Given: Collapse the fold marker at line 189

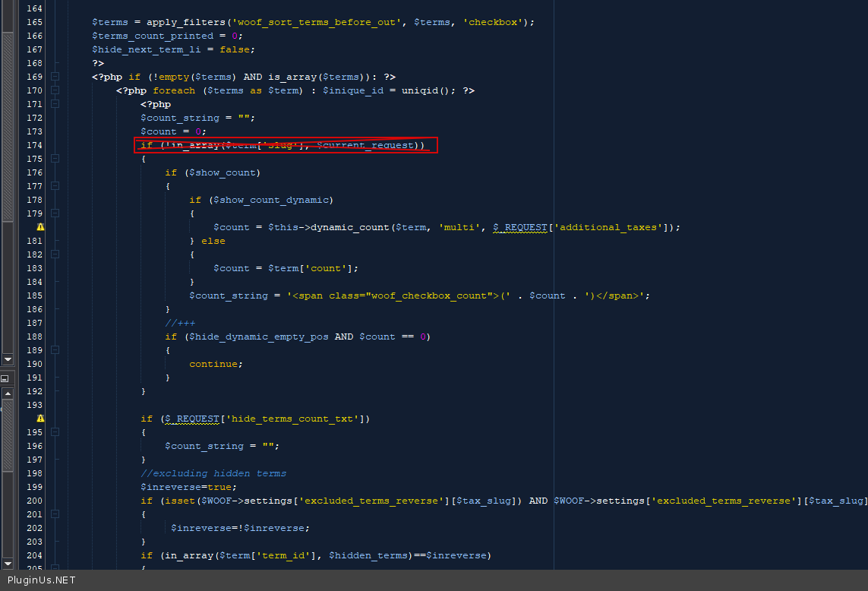Looking at the screenshot, I should tap(55, 350).
